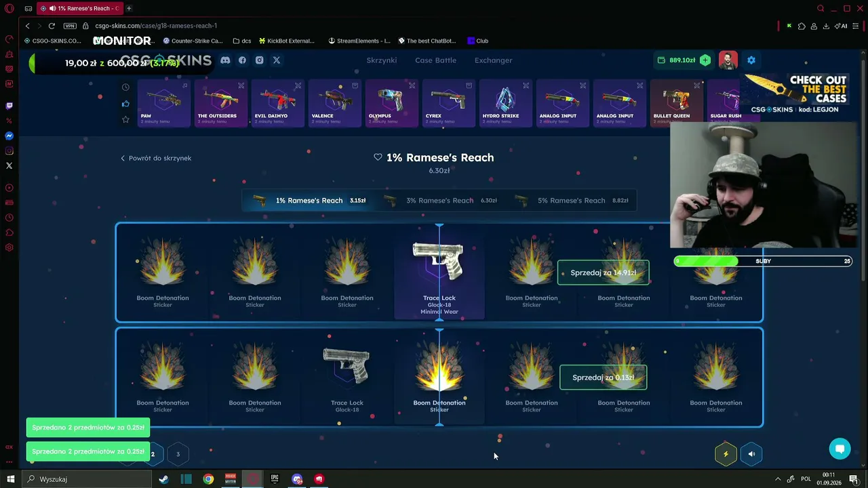Toggle fast opening with the lightning icon
This screenshot has width=868, height=488.
coord(726,454)
